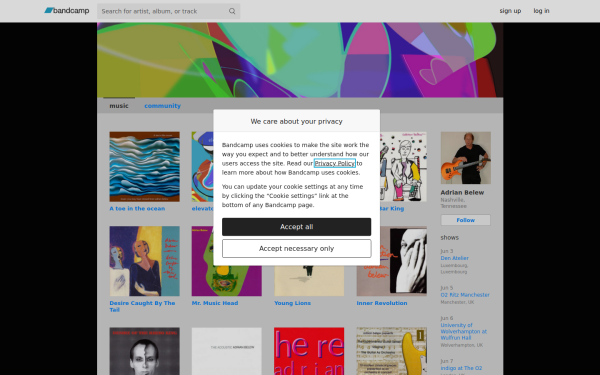Viewport: 600px width, 375px height.
Task: Open the log in link
Action: 541,11
